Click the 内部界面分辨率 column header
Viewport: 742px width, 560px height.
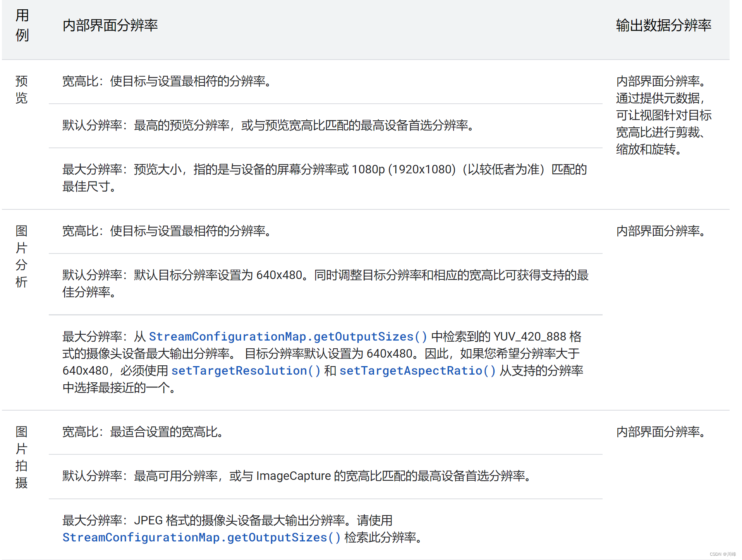(110, 25)
